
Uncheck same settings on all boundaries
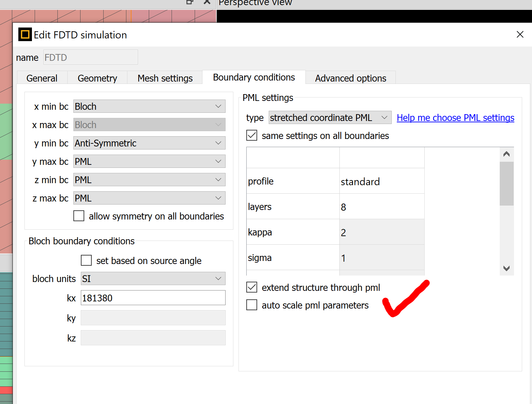[x=252, y=136]
